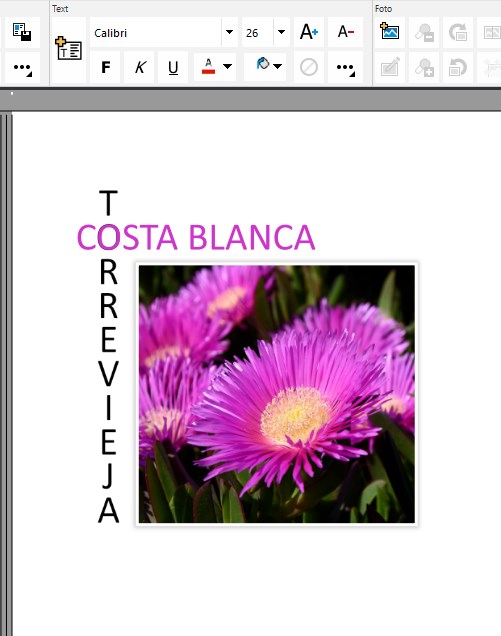Open the Calibri font dropdown
The width and height of the screenshot is (501, 636).
[229, 32]
